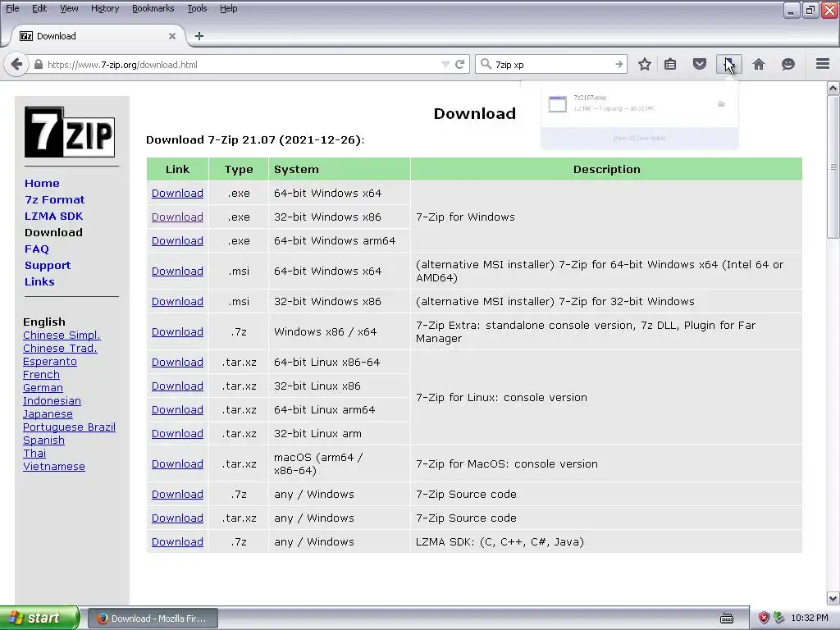Download the .exe for 64-bit Windows arm64

[177, 241]
